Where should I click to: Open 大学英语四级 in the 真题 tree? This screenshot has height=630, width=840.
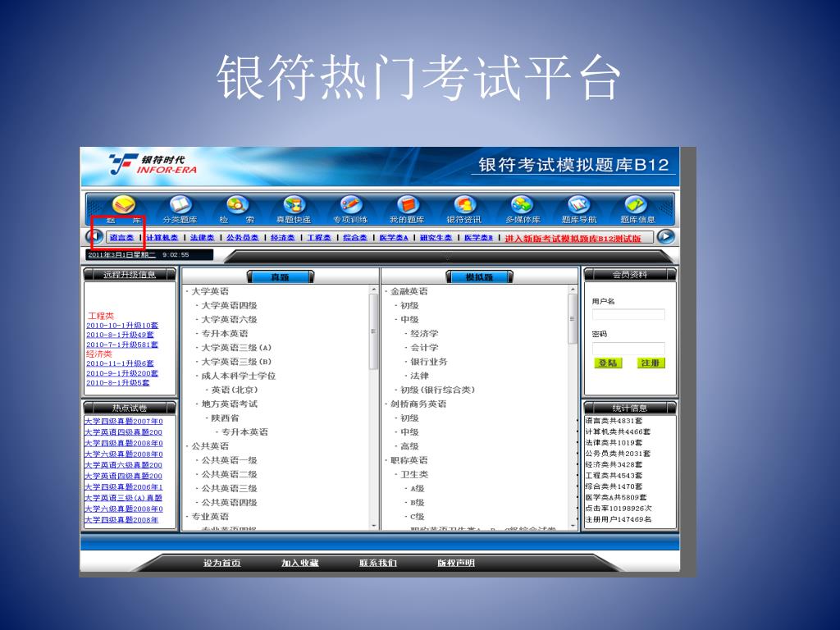tap(230, 305)
